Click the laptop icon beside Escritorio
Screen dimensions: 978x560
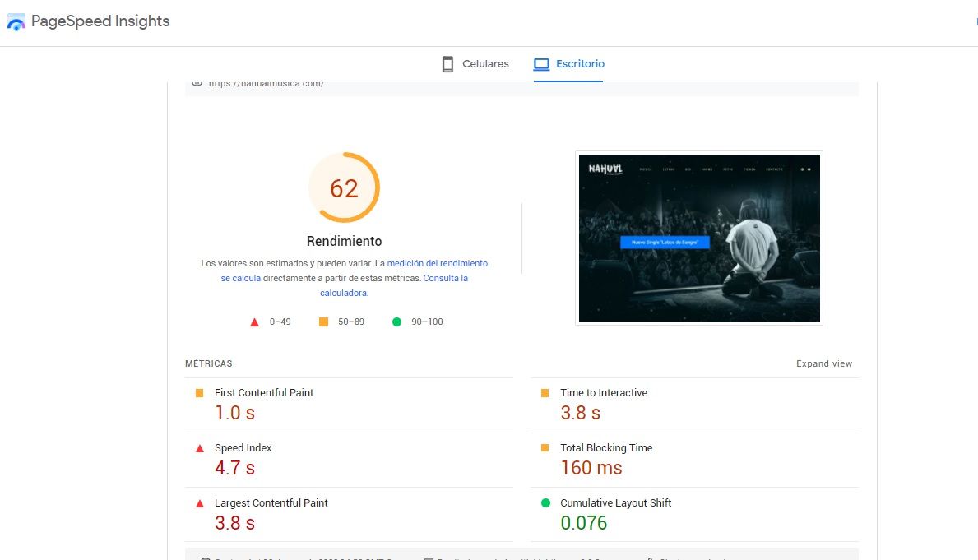point(541,64)
